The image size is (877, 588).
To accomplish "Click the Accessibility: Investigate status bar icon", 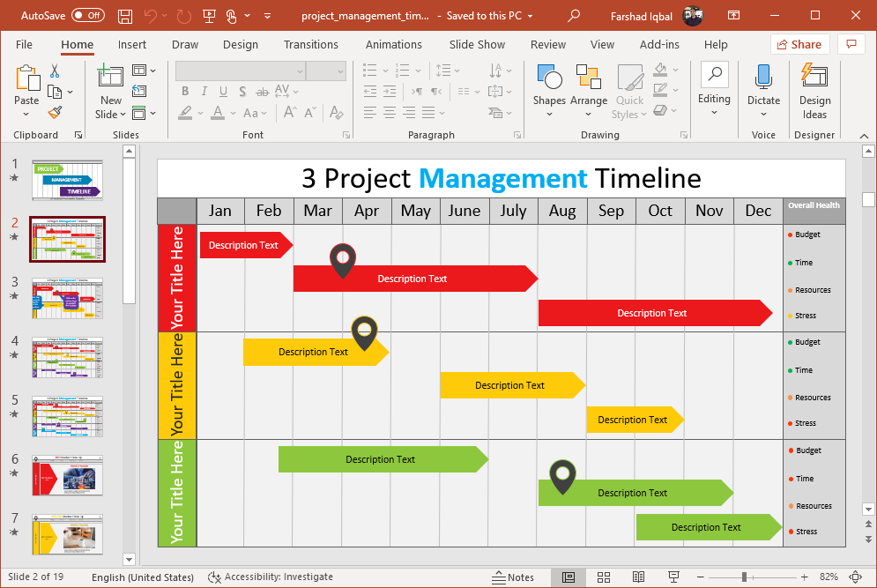I will click(x=214, y=577).
